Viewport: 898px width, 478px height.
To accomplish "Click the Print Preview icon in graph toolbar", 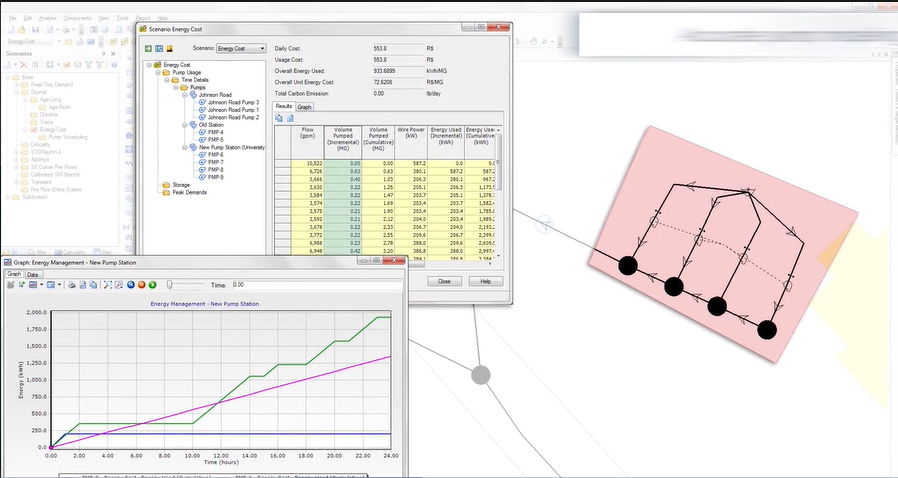I will [82, 285].
